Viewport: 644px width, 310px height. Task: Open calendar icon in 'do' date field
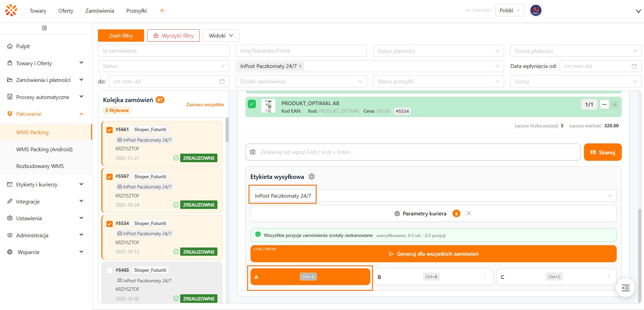(x=222, y=81)
